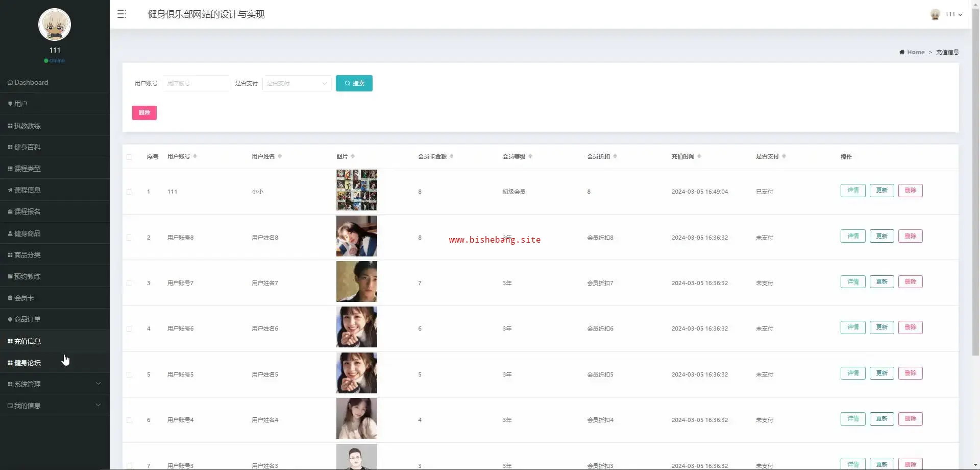
Task: Click the hamburger menu collapse icon
Action: (121, 14)
